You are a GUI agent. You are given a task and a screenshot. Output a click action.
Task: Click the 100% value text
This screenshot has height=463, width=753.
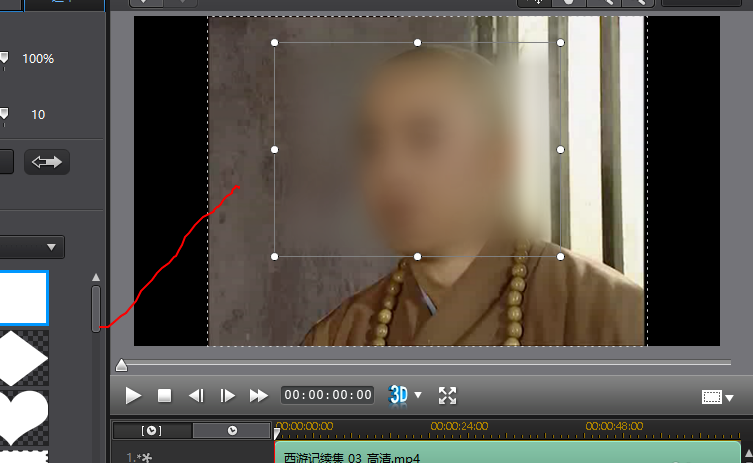pos(38,59)
